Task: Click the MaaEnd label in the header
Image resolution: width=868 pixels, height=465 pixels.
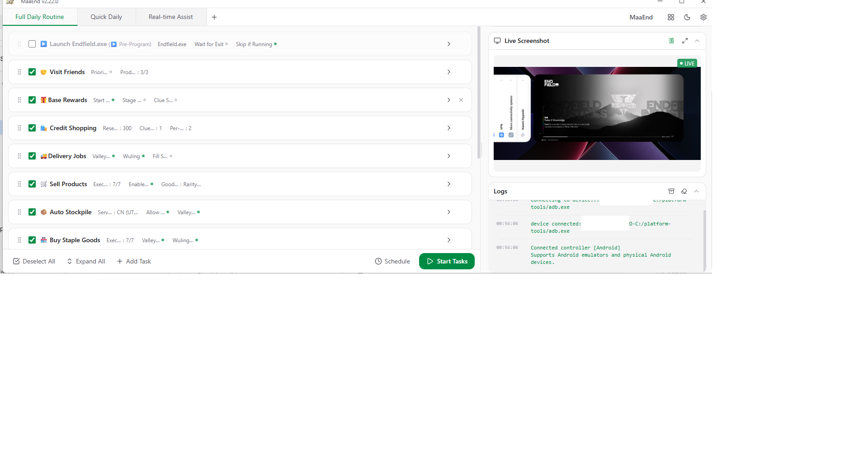Action: pos(641,17)
